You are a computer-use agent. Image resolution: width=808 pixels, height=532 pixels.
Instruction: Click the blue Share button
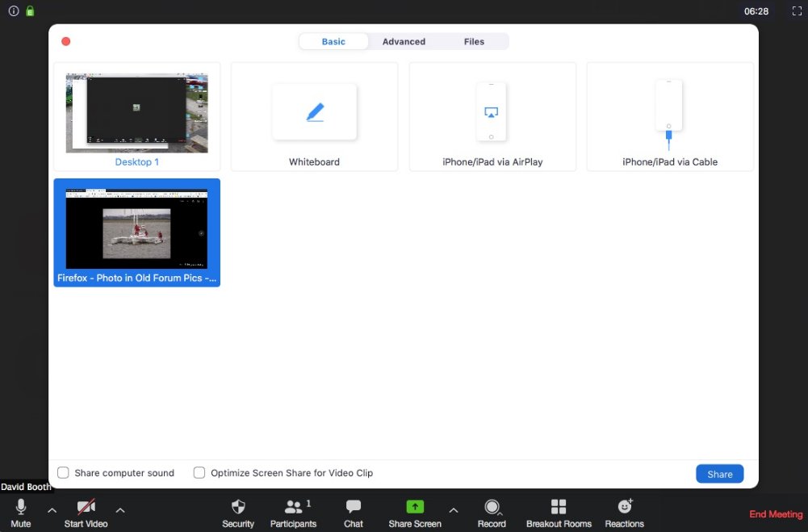click(x=719, y=474)
